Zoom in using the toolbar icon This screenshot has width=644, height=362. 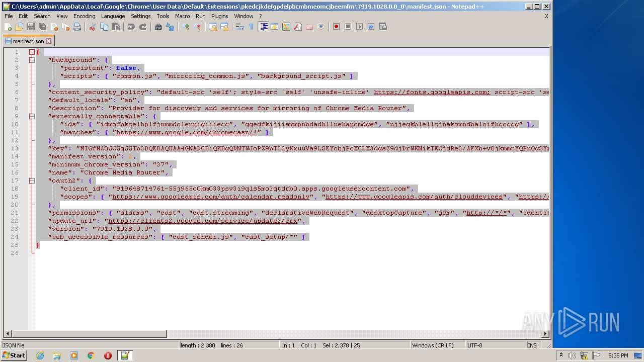186,27
